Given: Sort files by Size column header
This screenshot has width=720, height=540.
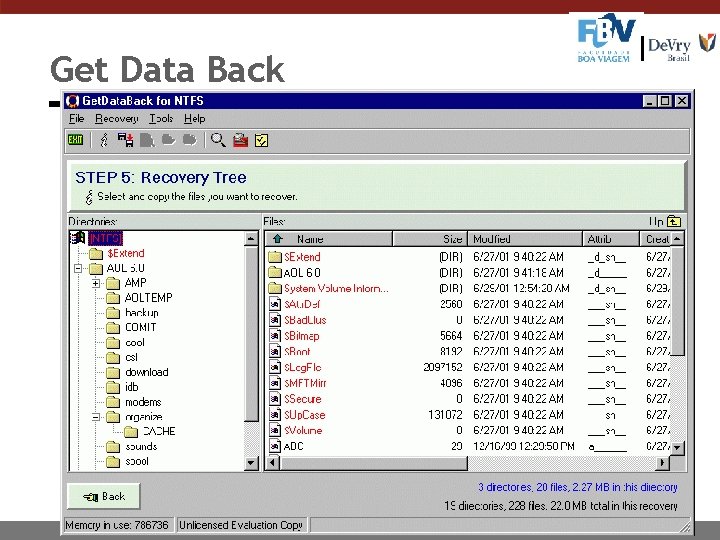Looking at the screenshot, I should tap(430, 239).
